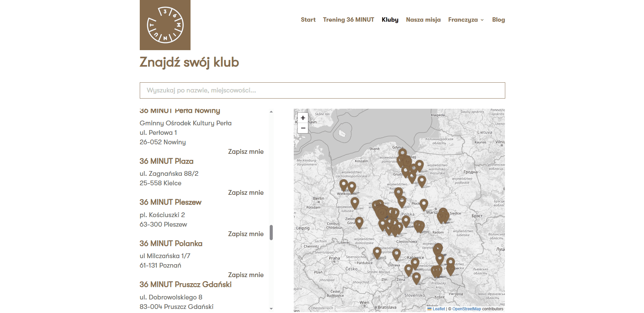644x313 pixels.
Task: Click the right pin near Wielkopolski label
Action: [x=352, y=187]
